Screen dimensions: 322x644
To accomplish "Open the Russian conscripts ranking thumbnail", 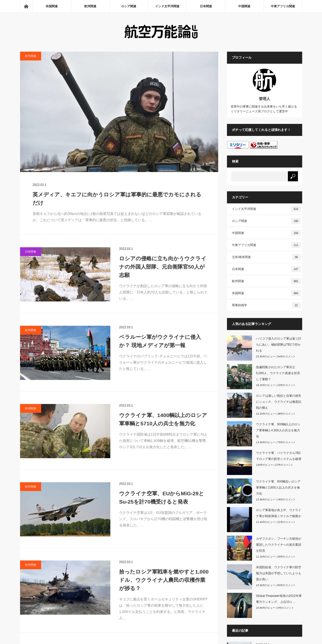I will (239, 377).
